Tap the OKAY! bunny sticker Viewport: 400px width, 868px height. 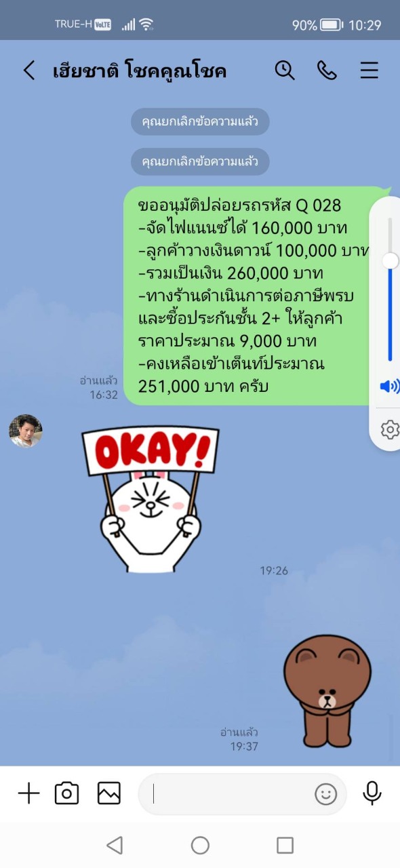(x=151, y=498)
